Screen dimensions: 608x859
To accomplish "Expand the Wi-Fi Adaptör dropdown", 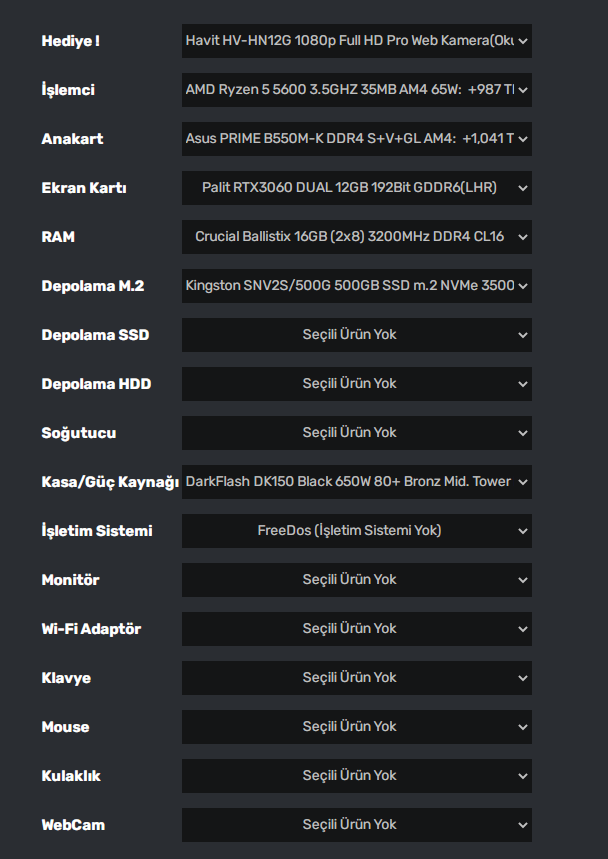I will 356,629.
